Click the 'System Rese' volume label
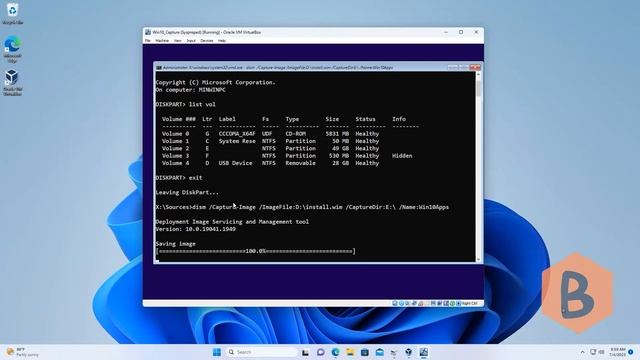 coord(237,141)
